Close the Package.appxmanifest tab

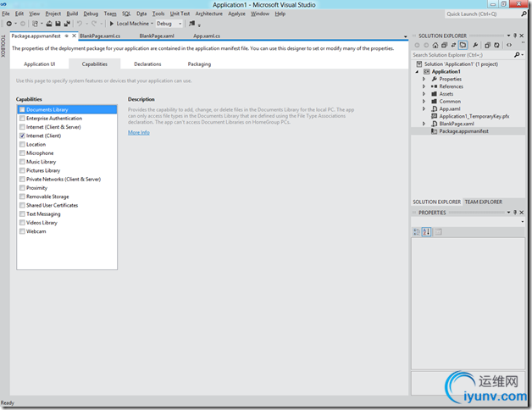click(74, 36)
